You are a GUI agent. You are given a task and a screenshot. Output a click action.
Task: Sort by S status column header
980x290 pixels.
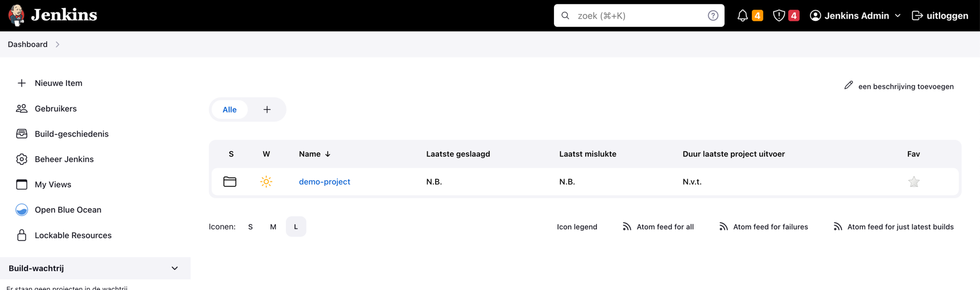click(231, 154)
